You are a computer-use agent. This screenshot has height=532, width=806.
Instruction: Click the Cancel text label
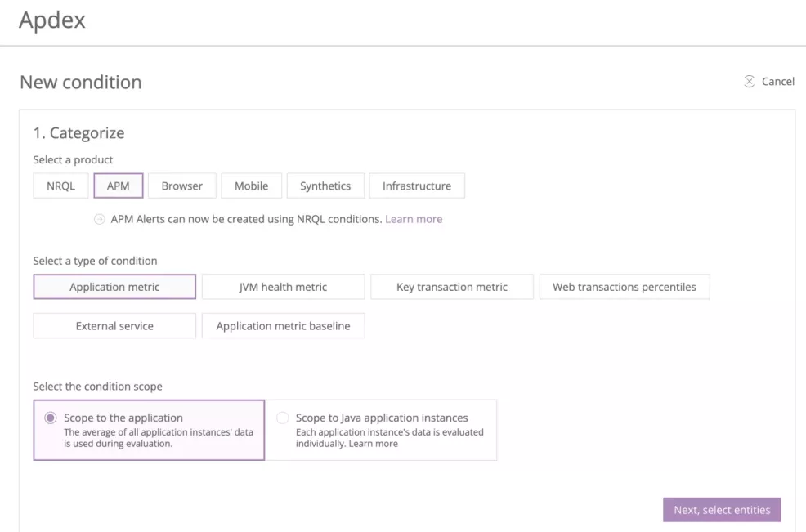tap(777, 81)
